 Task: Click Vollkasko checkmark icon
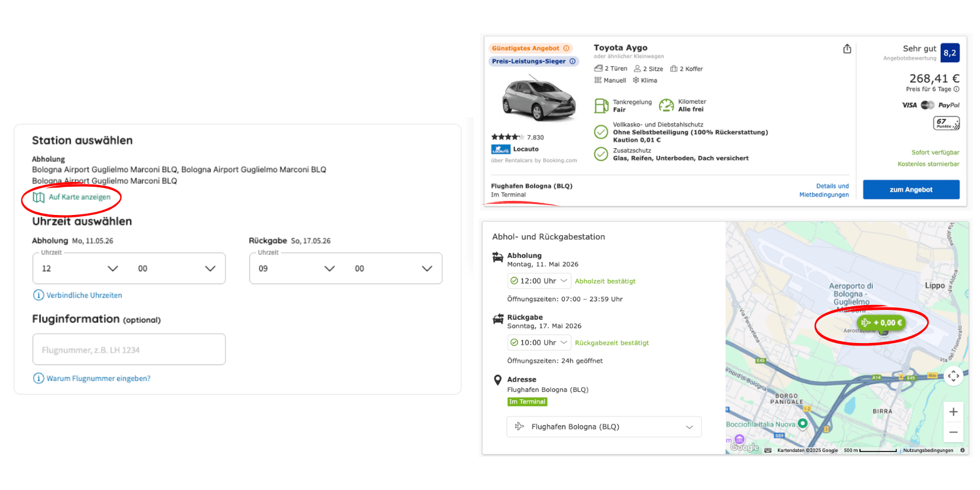coord(601,132)
